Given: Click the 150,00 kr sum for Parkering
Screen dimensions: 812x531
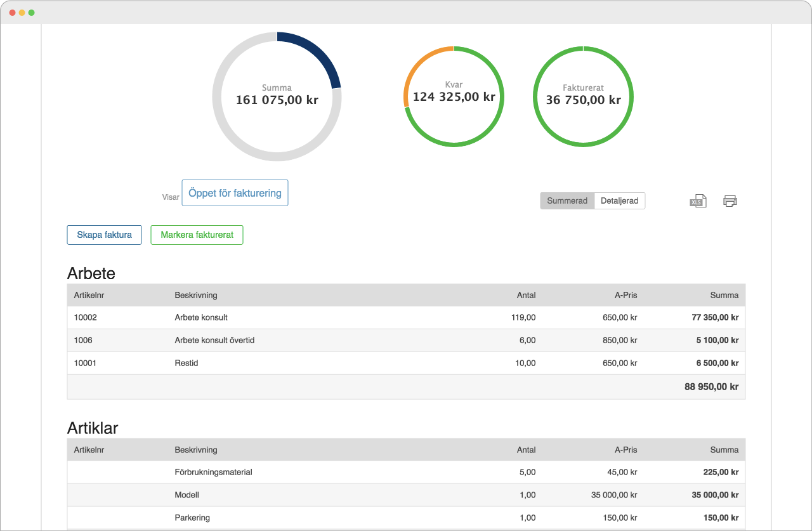Looking at the screenshot, I should point(722,518).
